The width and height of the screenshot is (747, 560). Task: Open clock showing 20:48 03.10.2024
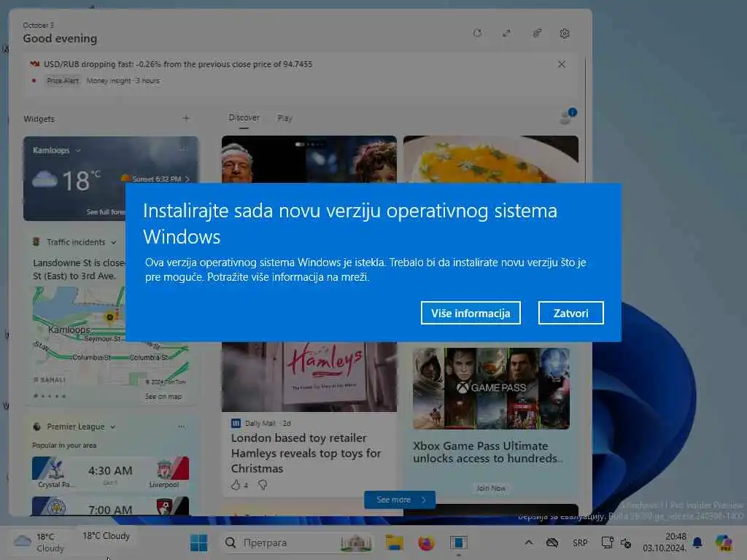(665, 542)
